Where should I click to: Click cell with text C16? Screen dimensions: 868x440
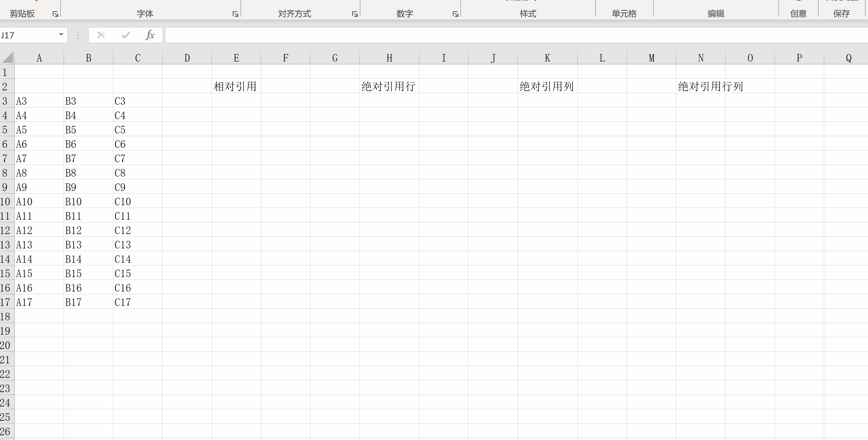pyautogui.click(x=138, y=288)
